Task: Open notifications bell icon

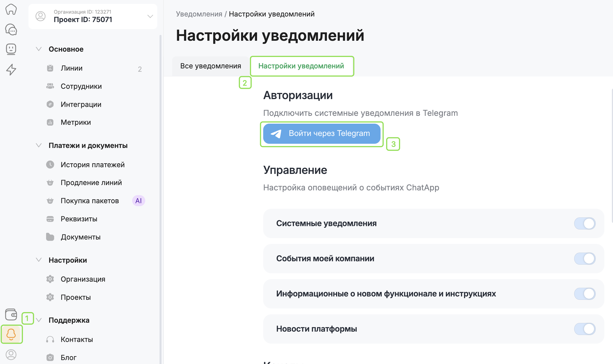Action: (x=11, y=334)
